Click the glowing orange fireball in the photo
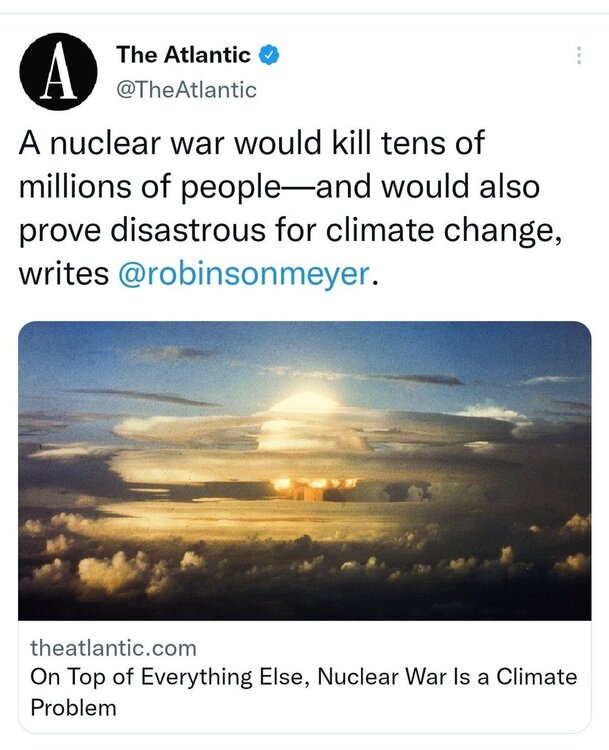Screen dimensions: 609x750 point(315,487)
